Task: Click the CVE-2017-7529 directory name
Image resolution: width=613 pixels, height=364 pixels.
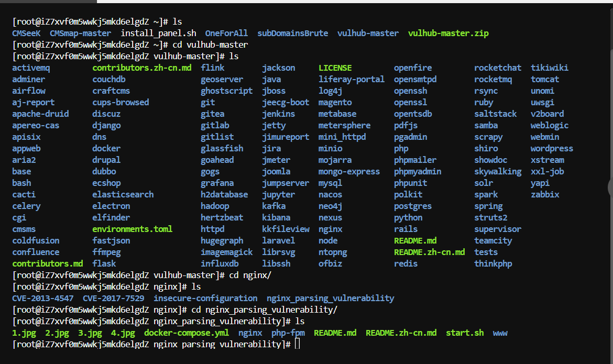Action: (x=113, y=299)
